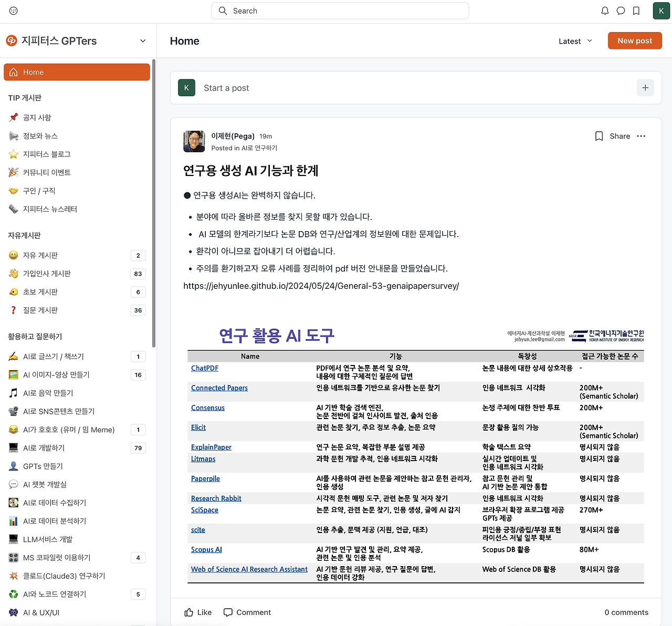
Task: Open author name 이제현(Pega) link
Action: tap(233, 136)
